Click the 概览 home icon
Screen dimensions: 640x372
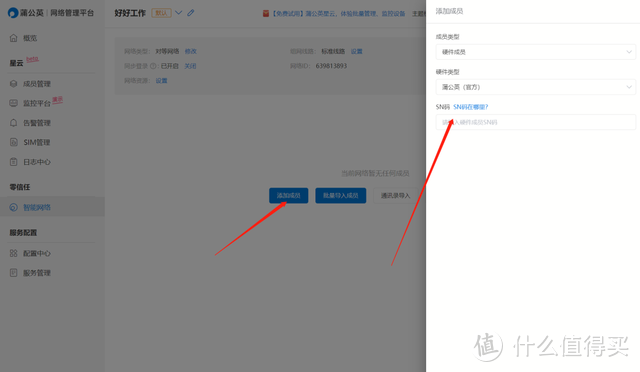(13, 38)
